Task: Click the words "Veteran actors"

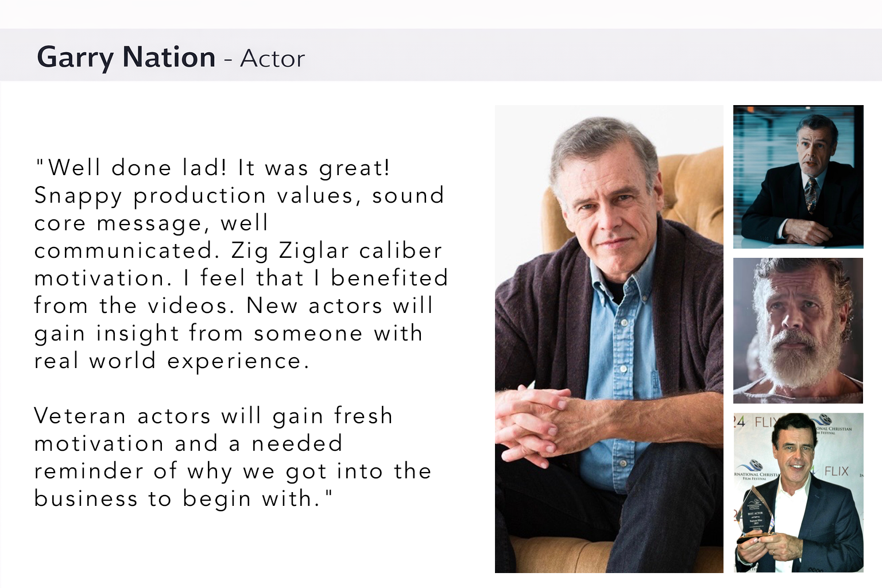Action: pyautogui.click(x=122, y=416)
